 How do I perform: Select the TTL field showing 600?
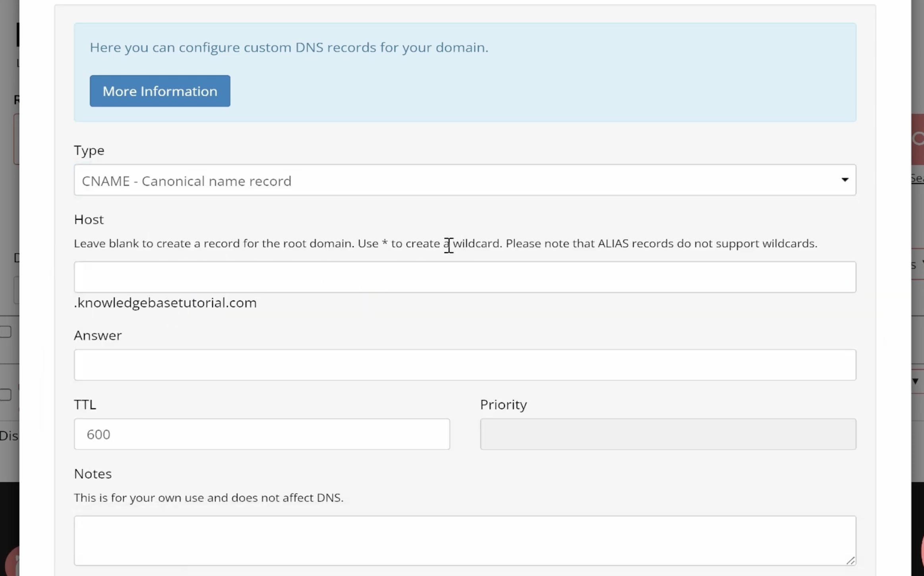[262, 434]
